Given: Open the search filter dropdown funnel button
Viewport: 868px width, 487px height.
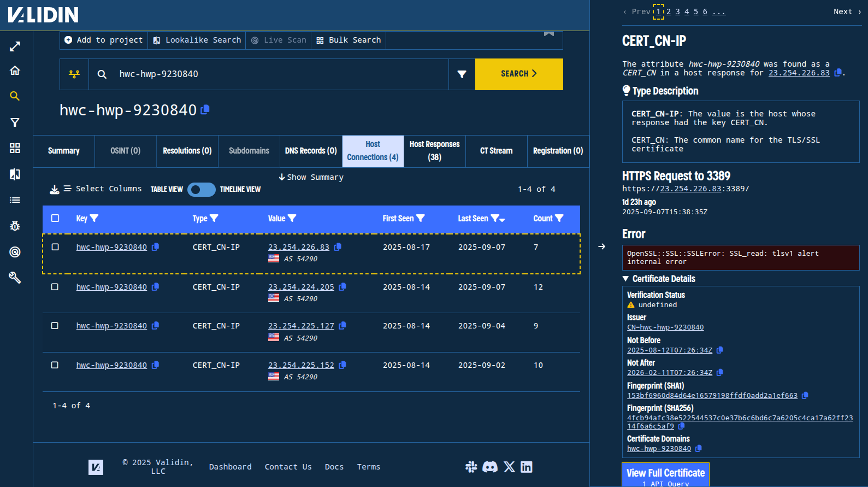Looking at the screenshot, I should 462,74.
